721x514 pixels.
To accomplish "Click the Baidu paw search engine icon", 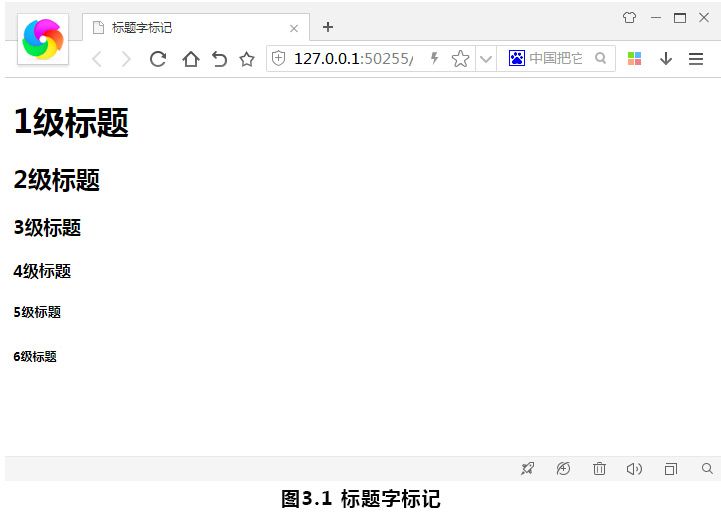I will (x=517, y=58).
